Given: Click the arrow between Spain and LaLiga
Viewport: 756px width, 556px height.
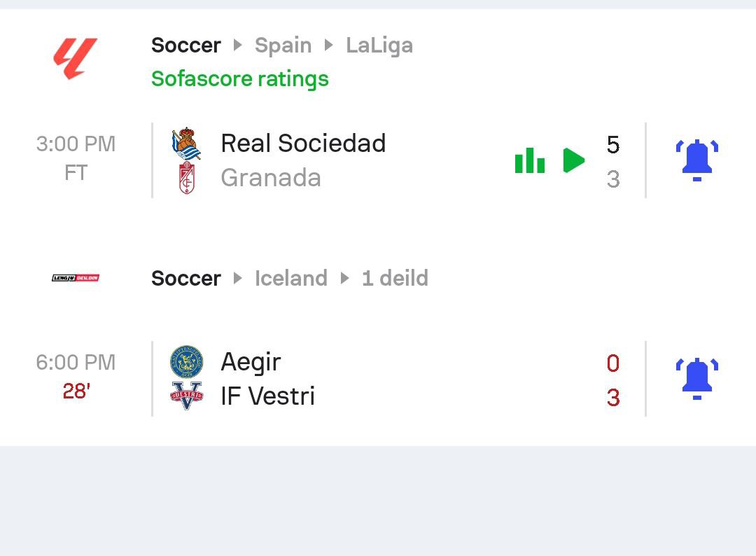Looking at the screenshot, I should tap(328, 46).
